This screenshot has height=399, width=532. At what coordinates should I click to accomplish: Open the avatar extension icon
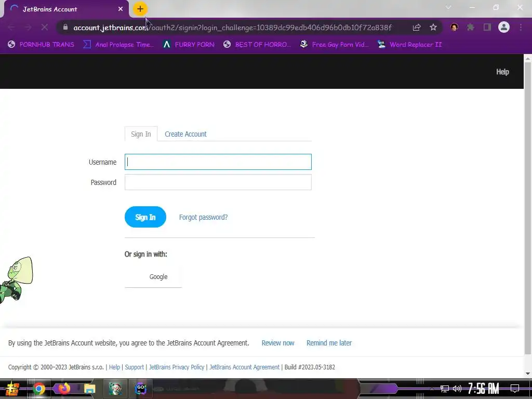(x=454, y=27)
